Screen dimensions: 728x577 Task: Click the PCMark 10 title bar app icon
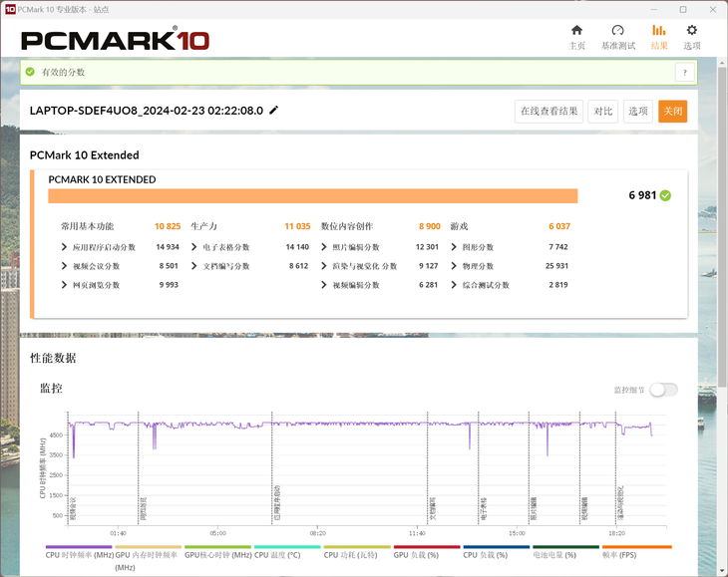click(10, 9)
